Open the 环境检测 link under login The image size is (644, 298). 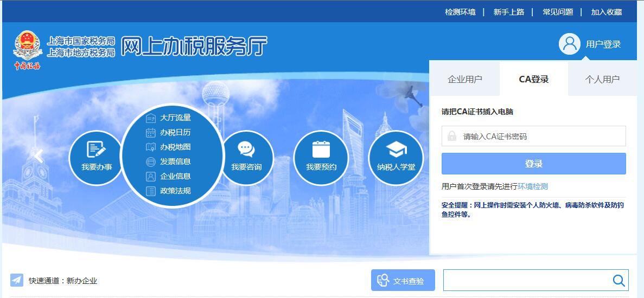coord(532,186)
